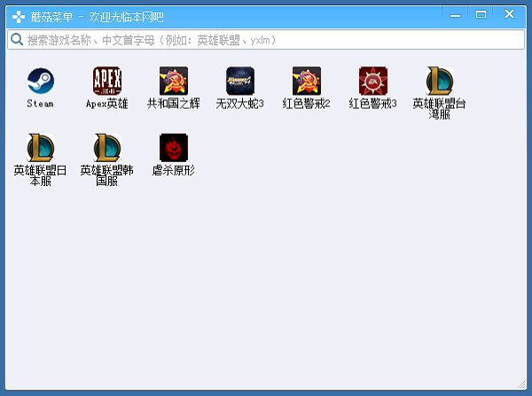Click the window resize grip corner

click(x=521, y=384)
